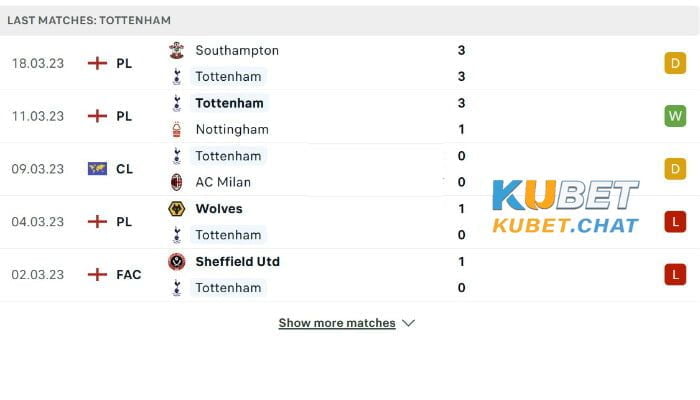Click the KUBET.CHAT watermark logo
Viewport: 700px width, 400px height.
point(566,207)
